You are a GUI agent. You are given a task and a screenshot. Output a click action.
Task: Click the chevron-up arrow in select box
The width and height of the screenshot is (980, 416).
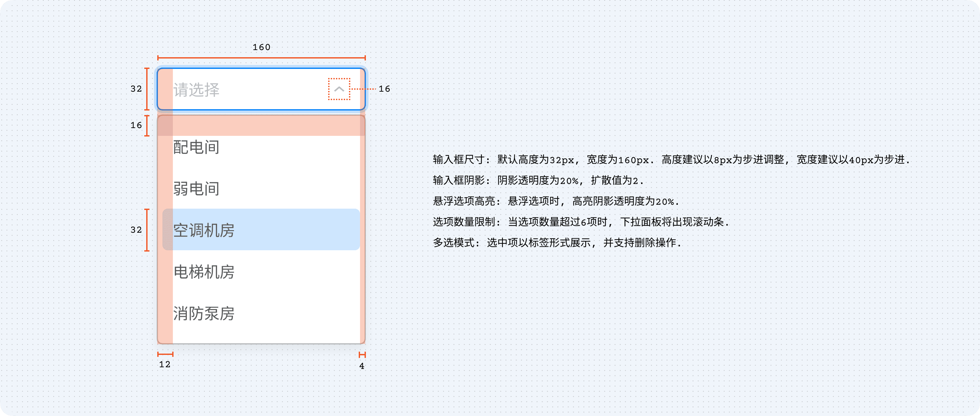pyautogui.click(x=339, y=89)
